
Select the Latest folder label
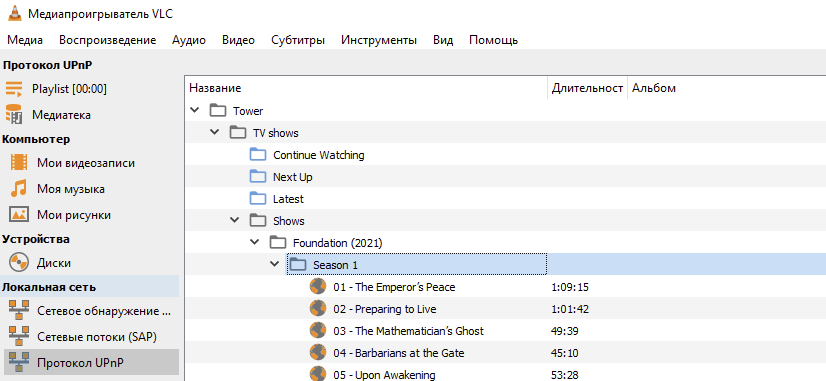[288, 199]
